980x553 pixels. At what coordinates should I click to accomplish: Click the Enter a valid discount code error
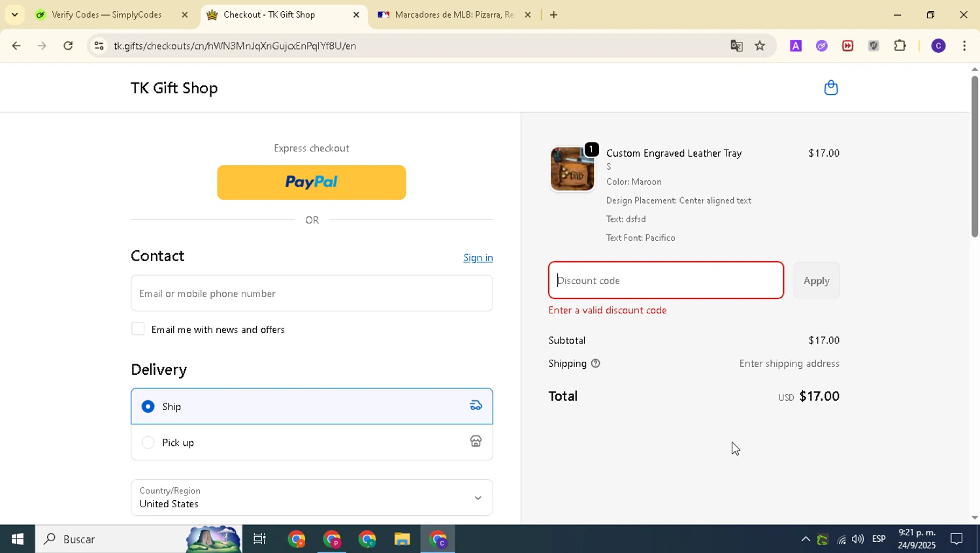(x=608, y=310)
